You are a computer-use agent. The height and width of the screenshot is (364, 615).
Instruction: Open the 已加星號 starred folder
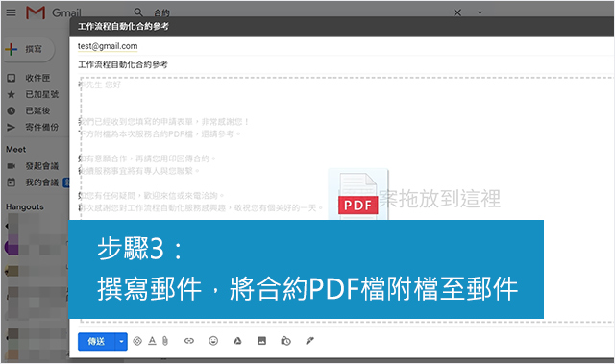click(42, 94)
